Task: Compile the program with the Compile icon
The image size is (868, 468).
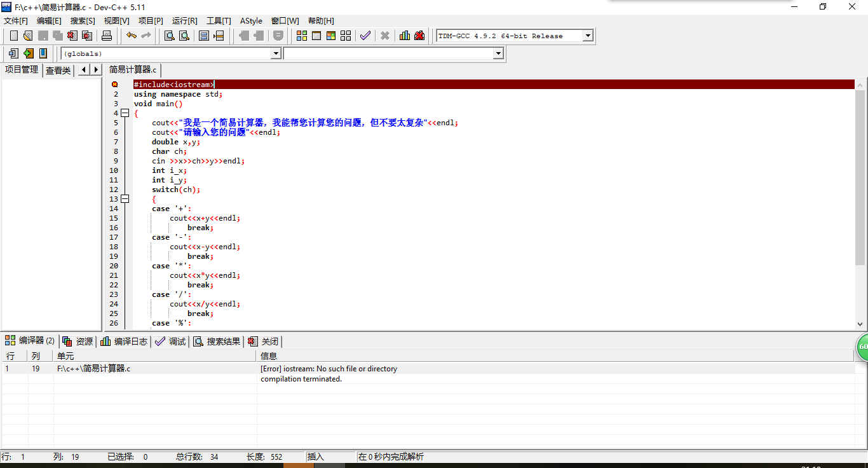Action: pos(302,36)
